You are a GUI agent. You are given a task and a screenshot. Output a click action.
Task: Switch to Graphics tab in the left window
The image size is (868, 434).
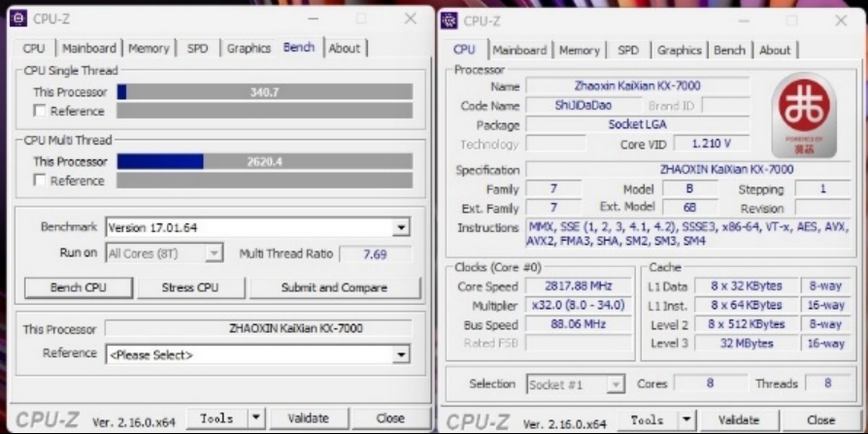[249, 49]
